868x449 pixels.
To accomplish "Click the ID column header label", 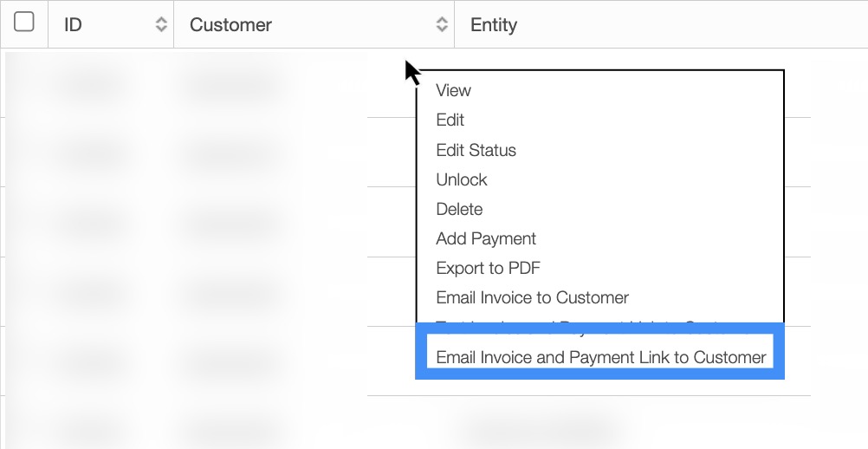I will tap(74, 25).
